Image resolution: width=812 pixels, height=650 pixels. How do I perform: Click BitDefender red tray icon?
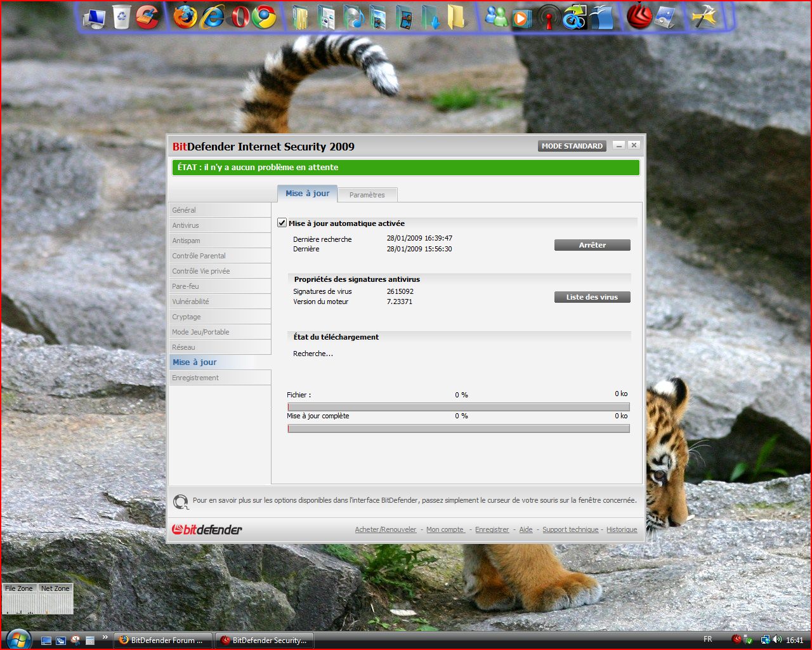coord(737,640)
